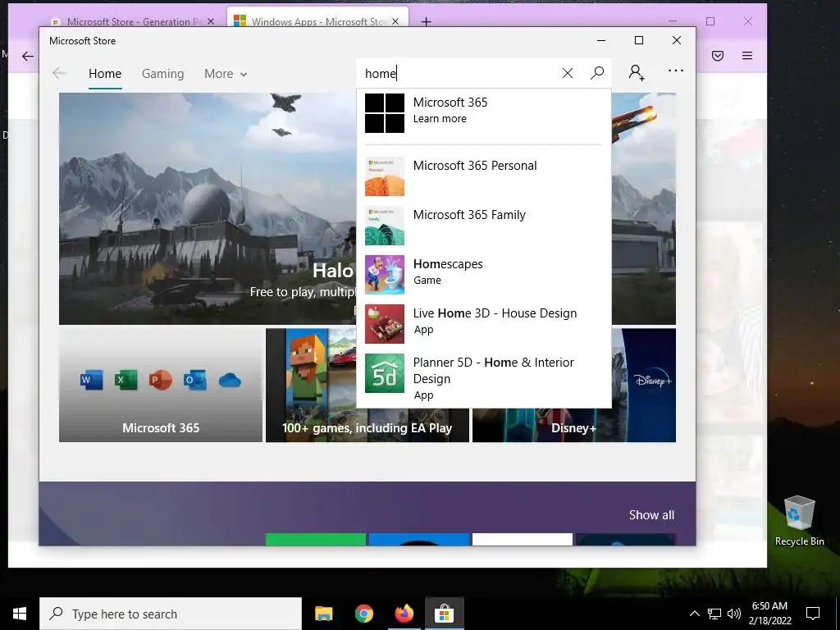Expand the More dropdown in Store navigation
The image size is (840, 630).
(226, 73)
